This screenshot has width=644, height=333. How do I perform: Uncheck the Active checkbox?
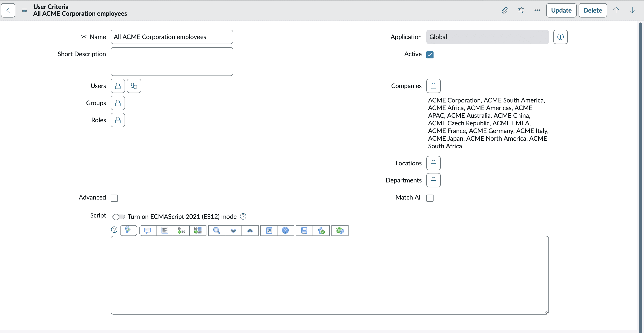[x=430, y=55]
